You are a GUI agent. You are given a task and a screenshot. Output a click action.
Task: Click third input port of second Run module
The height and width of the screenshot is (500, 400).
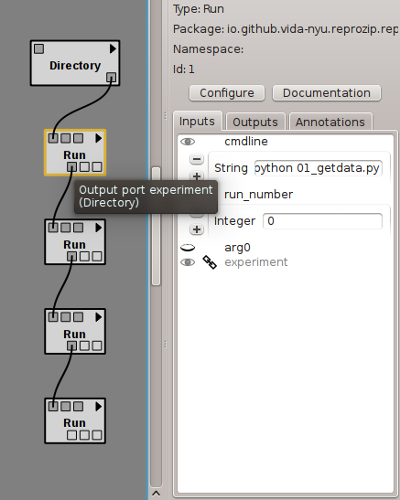click(x=78, y=228)
